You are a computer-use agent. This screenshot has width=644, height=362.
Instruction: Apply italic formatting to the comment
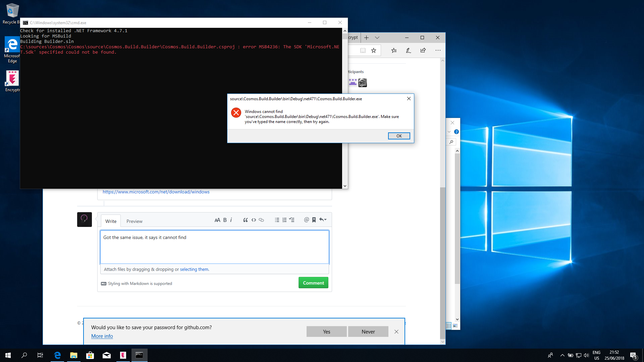[231, 220]
